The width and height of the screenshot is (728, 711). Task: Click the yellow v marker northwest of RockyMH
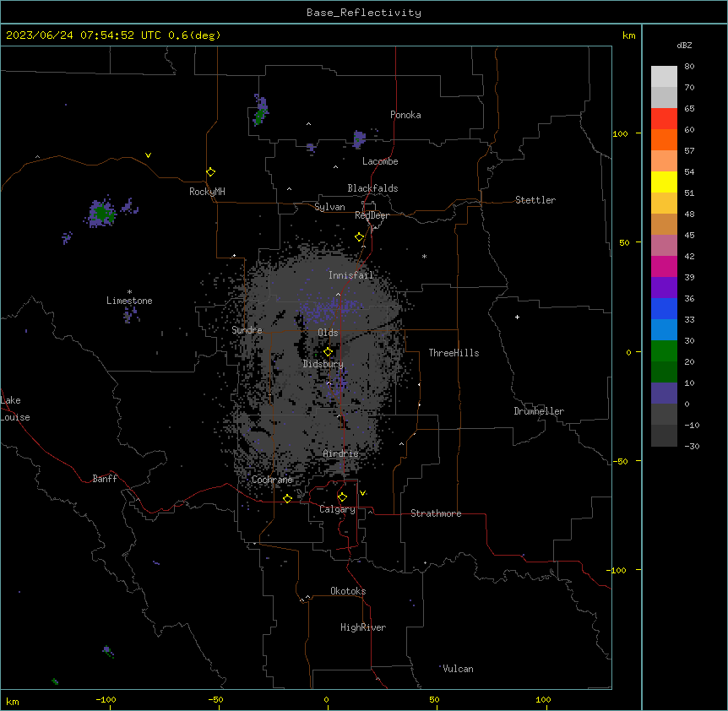pos(148,155)
